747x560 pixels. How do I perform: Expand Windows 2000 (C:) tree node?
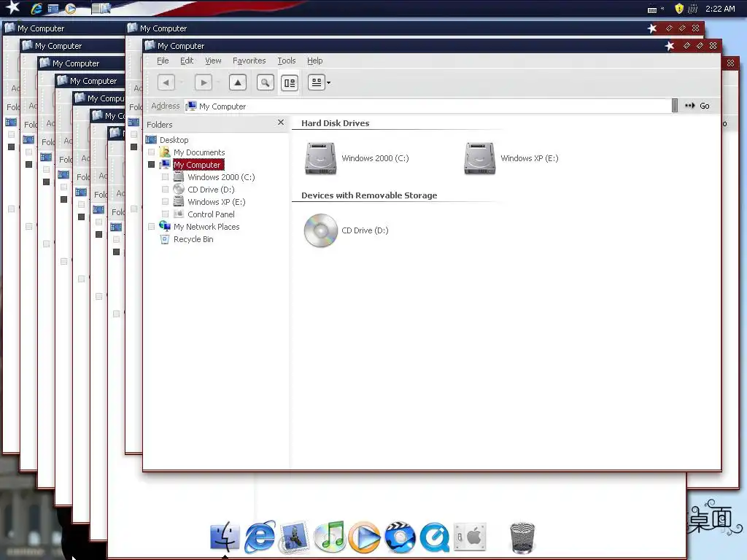tap(166, 177)
